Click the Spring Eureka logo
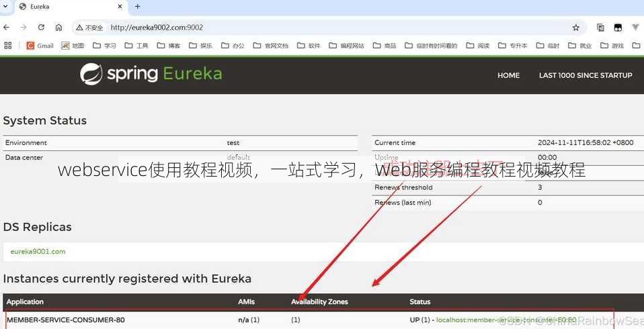644x329 pixels. pos(151,74)
